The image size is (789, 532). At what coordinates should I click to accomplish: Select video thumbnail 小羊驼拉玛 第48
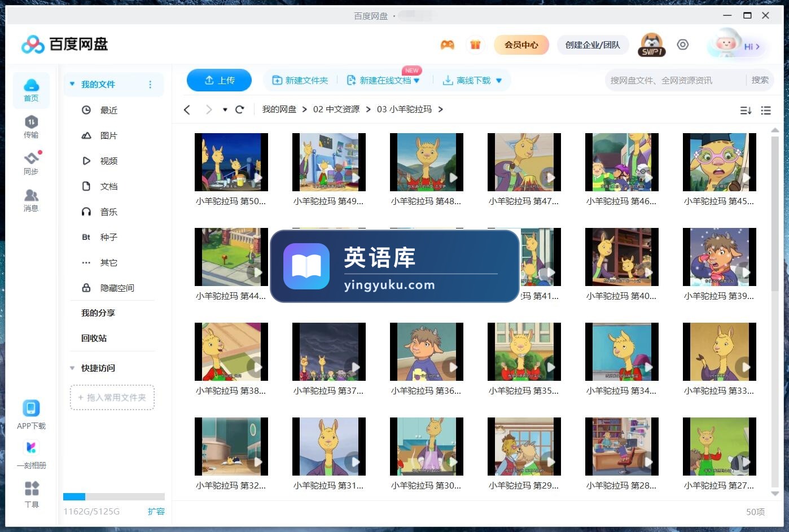coord(426,162)
